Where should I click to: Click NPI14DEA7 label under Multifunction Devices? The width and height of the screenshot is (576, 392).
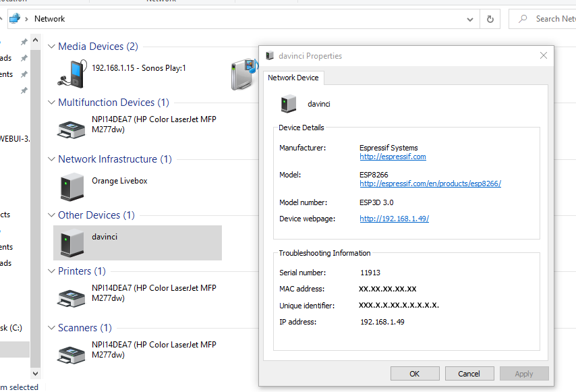tap(154, 124)
